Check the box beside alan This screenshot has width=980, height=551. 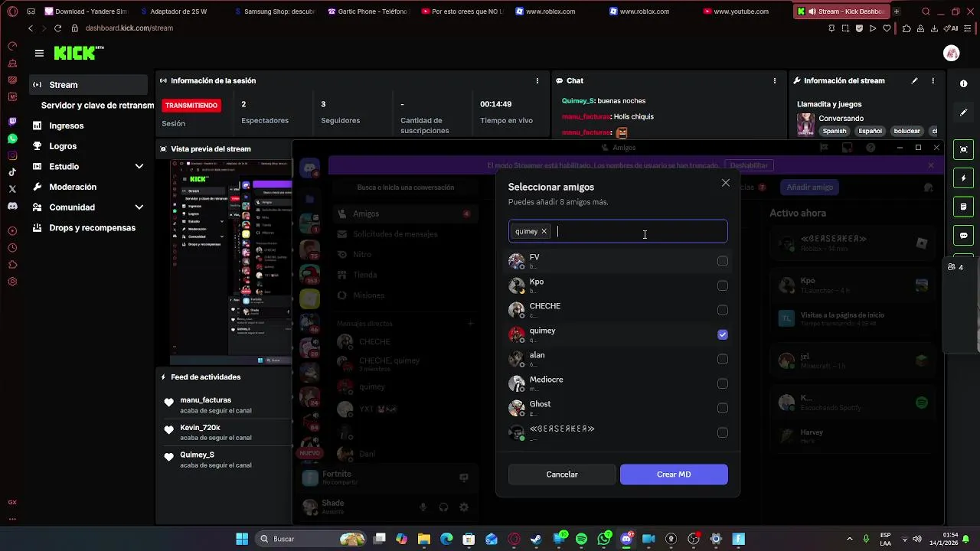coord(722,360)
